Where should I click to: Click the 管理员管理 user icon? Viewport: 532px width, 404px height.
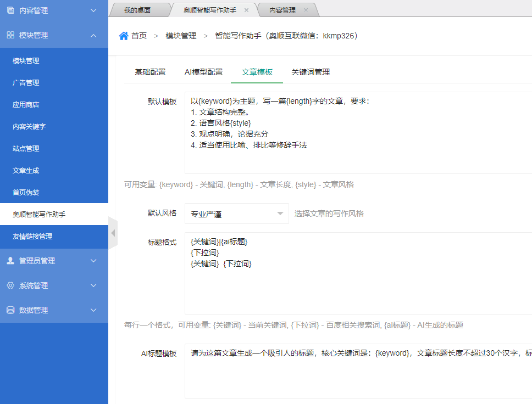point(10,261)
